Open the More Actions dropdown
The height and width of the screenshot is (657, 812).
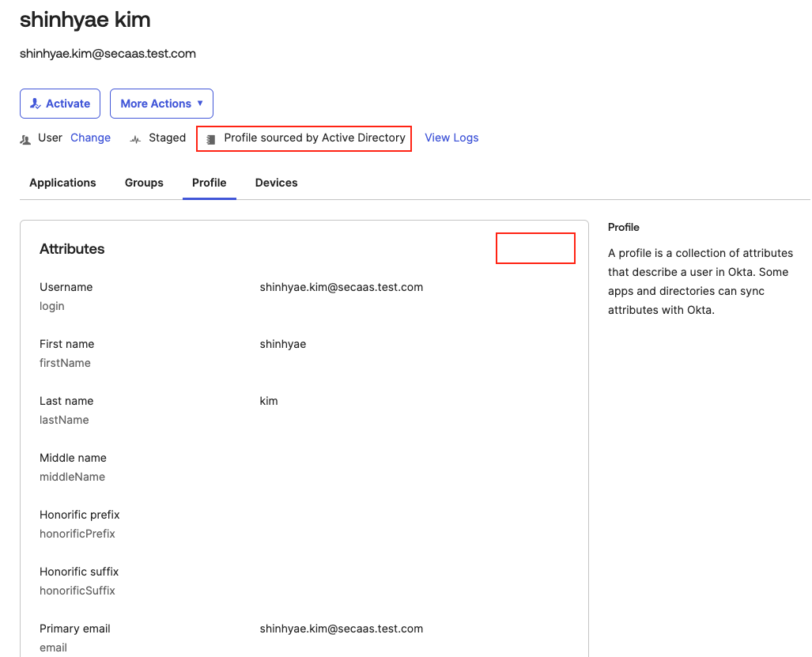click(161, 104)
